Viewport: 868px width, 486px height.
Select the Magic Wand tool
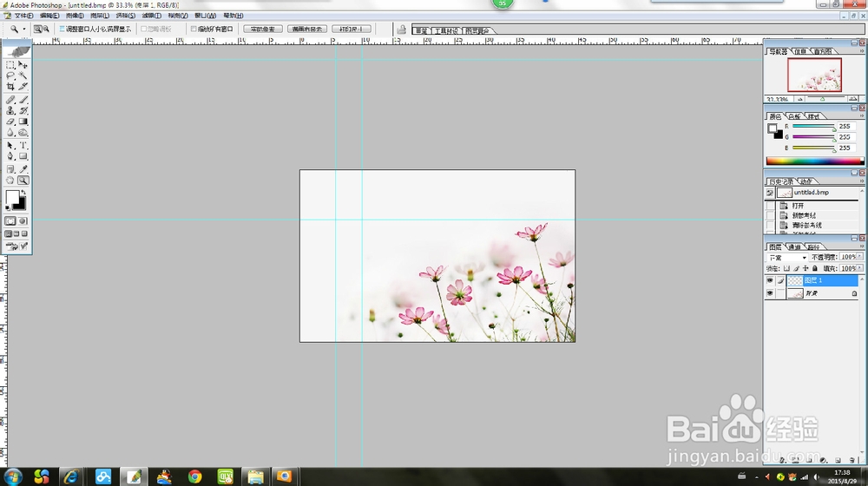pos(23,76)
